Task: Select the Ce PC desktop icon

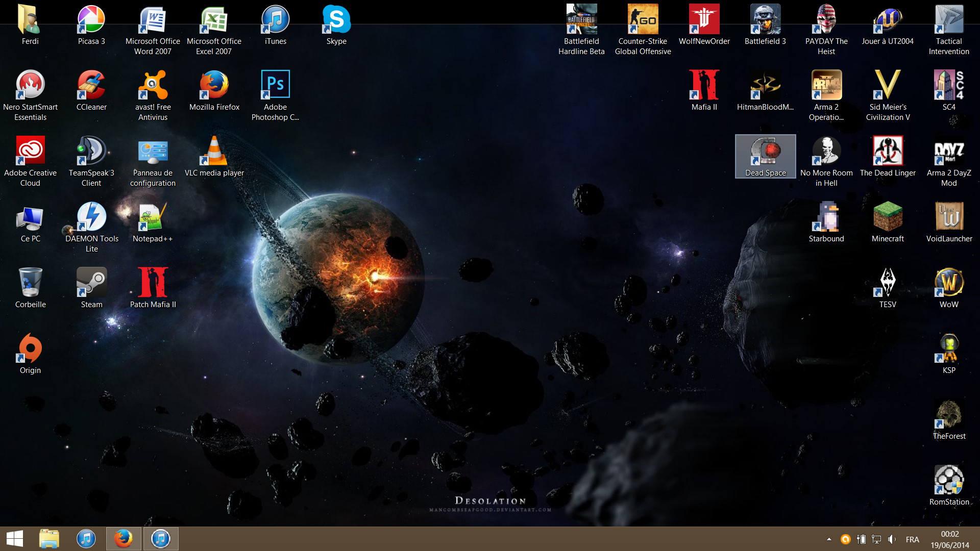Action: 30,222
